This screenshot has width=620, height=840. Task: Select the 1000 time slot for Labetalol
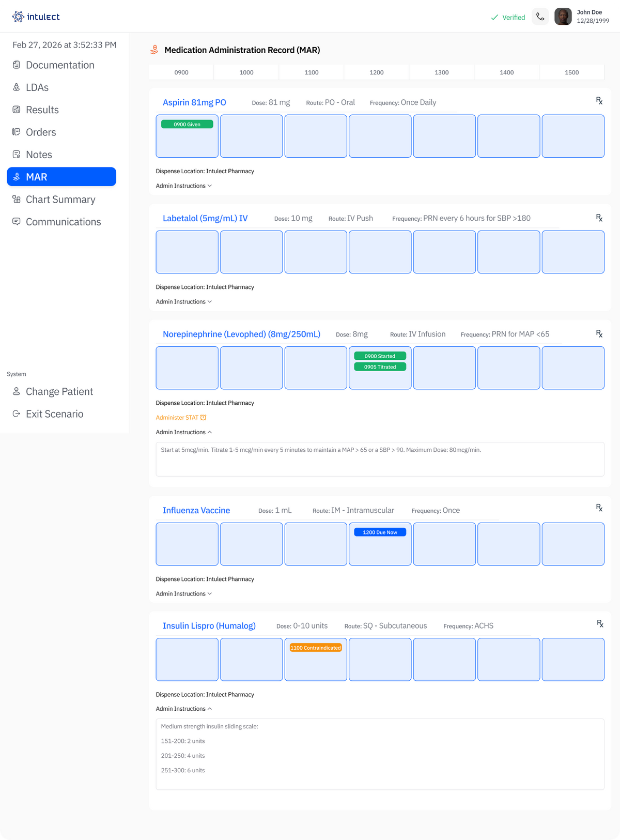(252, 252)
